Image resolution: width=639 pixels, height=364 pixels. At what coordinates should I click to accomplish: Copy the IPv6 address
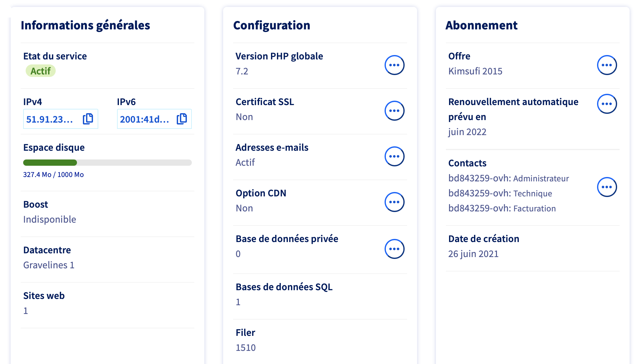pyautogui.click(x=182, y=119)
